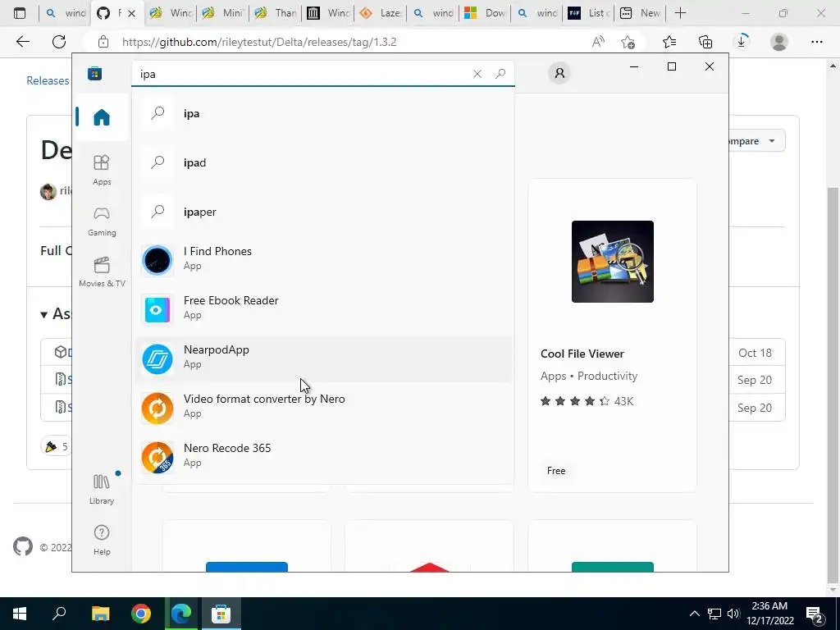Click the Microsoft Store logo icon

pyautogui.click(x=95, y=73)
